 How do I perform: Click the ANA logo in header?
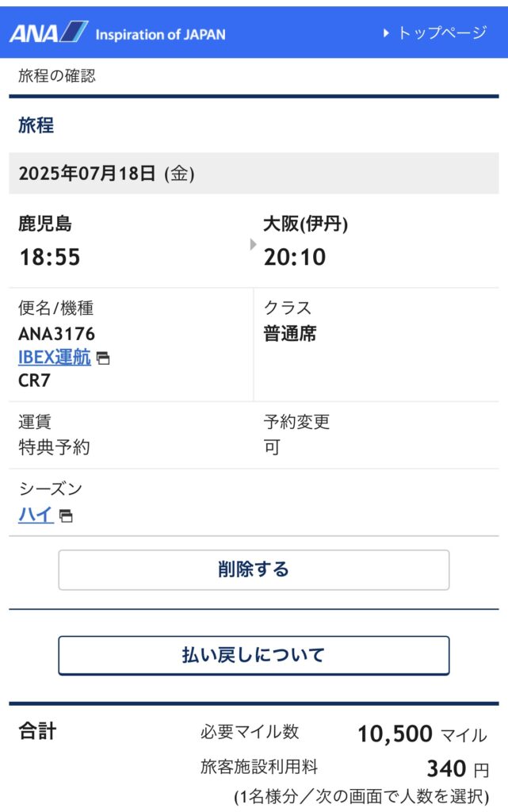48,33
